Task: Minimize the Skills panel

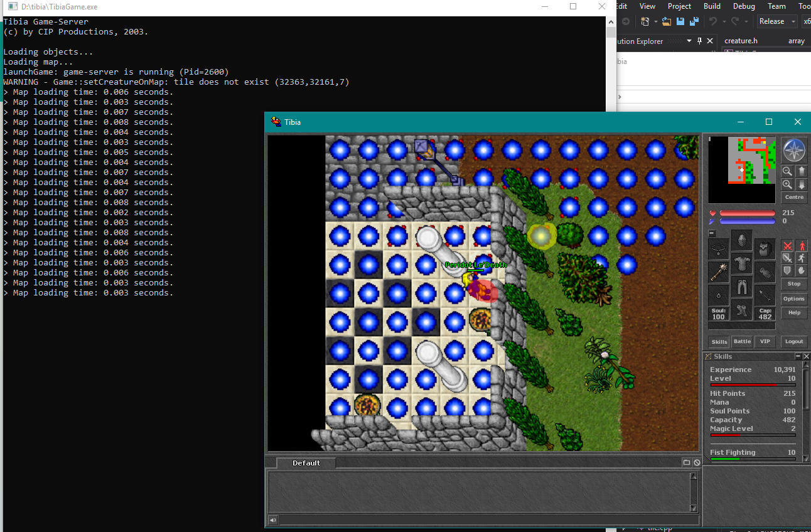Action: (x=798, y=356)
